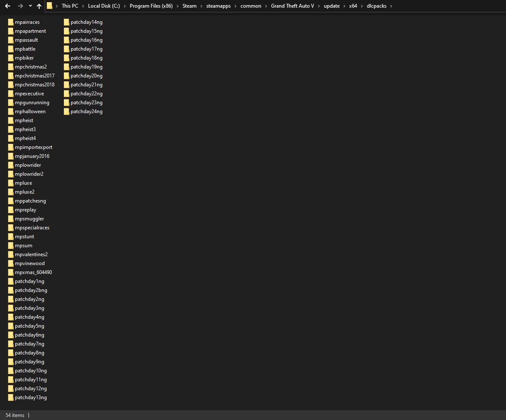506x420 pixels.
Task: Click the Back navigation arrow
Action: tap(8, 6)
